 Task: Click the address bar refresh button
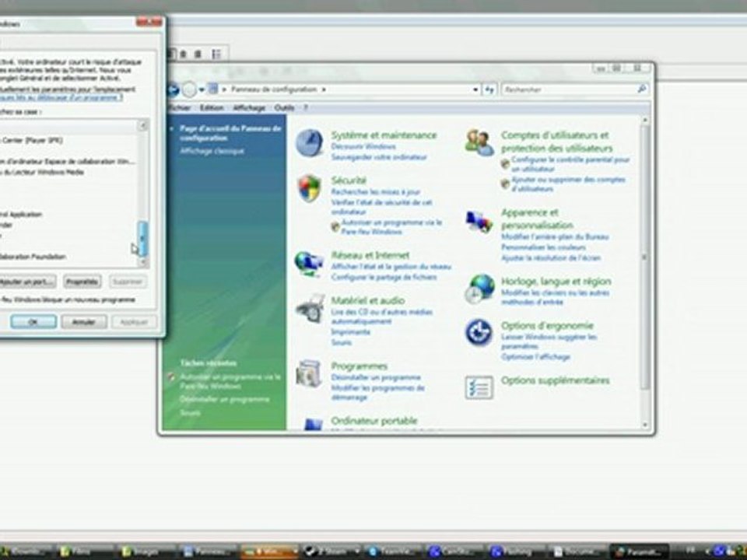point(489,89)
